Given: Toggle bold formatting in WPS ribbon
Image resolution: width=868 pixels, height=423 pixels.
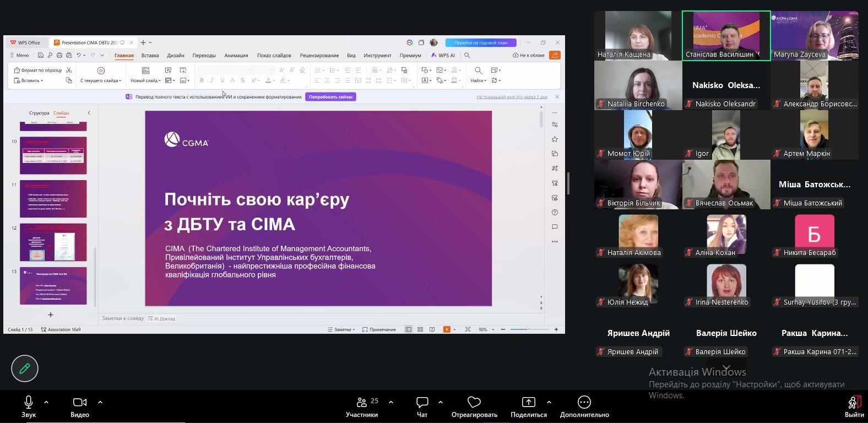Looking at the screenshot, I should (202, 80).
